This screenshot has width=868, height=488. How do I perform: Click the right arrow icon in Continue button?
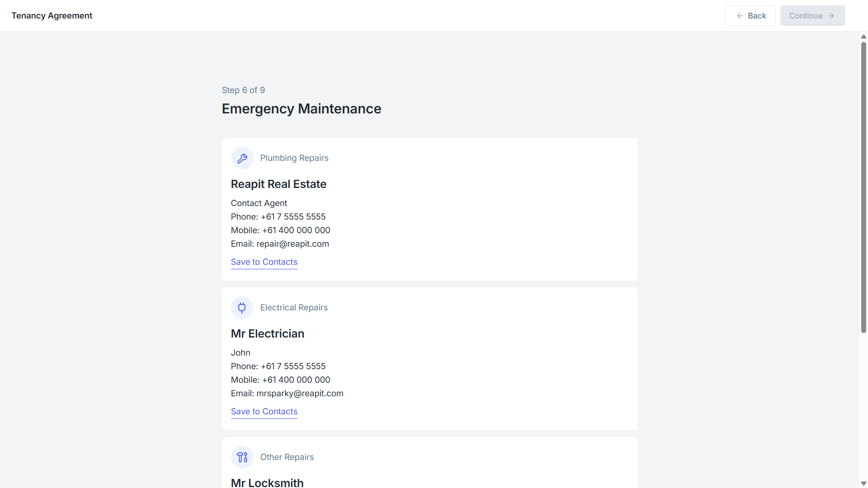click(x=831, y=16)
